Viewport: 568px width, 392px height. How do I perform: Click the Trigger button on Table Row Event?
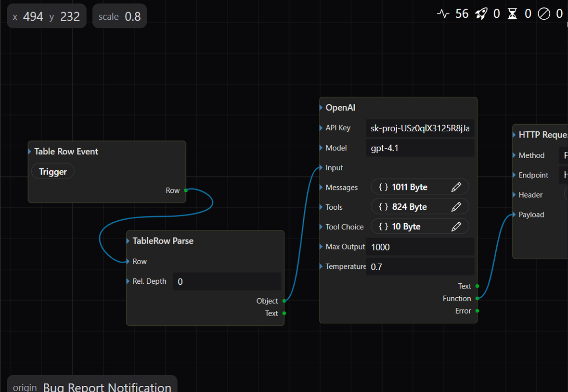click(53, 172)
